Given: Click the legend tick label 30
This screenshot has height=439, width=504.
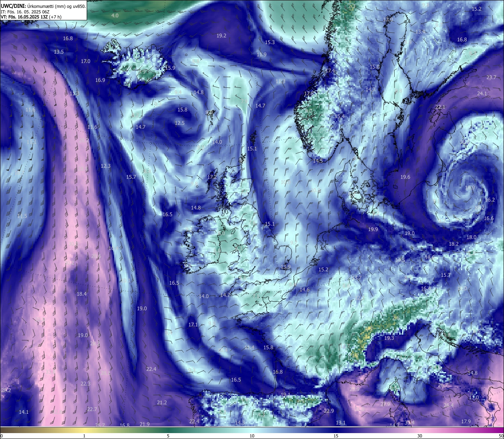Looking at the screenshot, I should point(420,435).
